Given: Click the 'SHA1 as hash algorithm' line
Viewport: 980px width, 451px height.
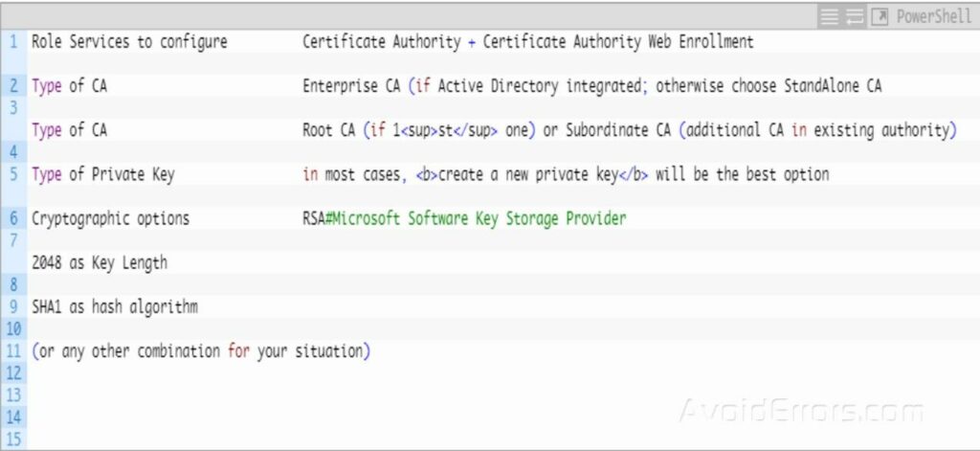Looking at the screenshot, I should pos(115,307).
